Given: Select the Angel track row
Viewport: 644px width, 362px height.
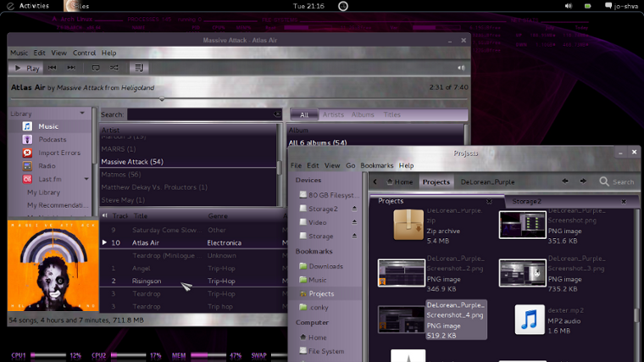Looking at the screenshot, I should pos(193,268).
